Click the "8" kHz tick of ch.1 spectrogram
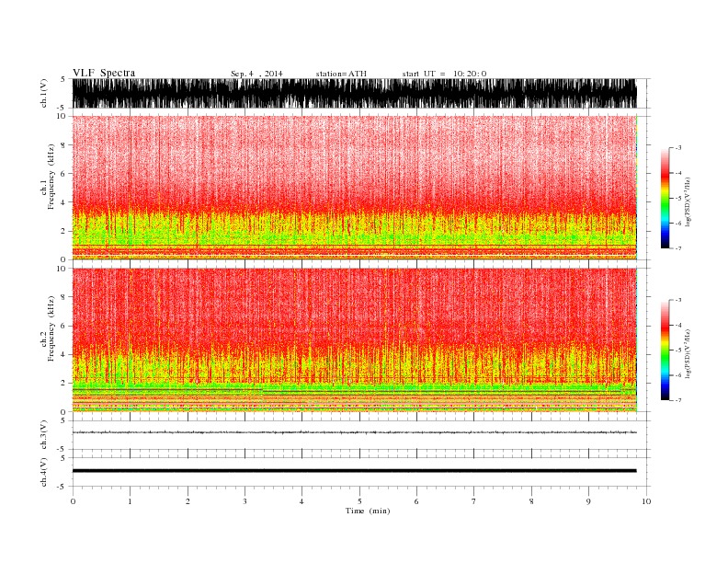This screenshot has height=563, width=728. point(63,145)
